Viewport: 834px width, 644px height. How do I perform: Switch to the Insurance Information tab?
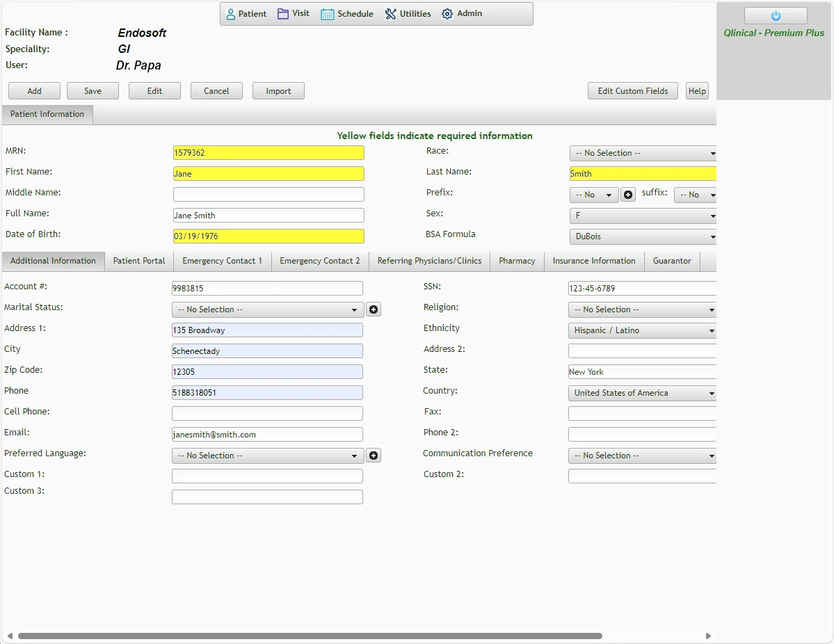(593, 261)
